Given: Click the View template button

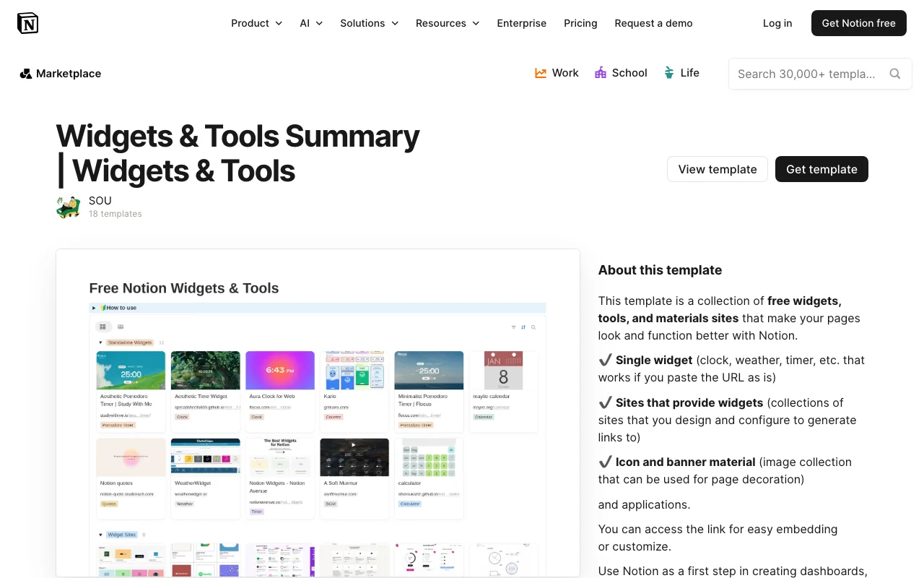Looking at the screenshot, I should click(718, 169).
